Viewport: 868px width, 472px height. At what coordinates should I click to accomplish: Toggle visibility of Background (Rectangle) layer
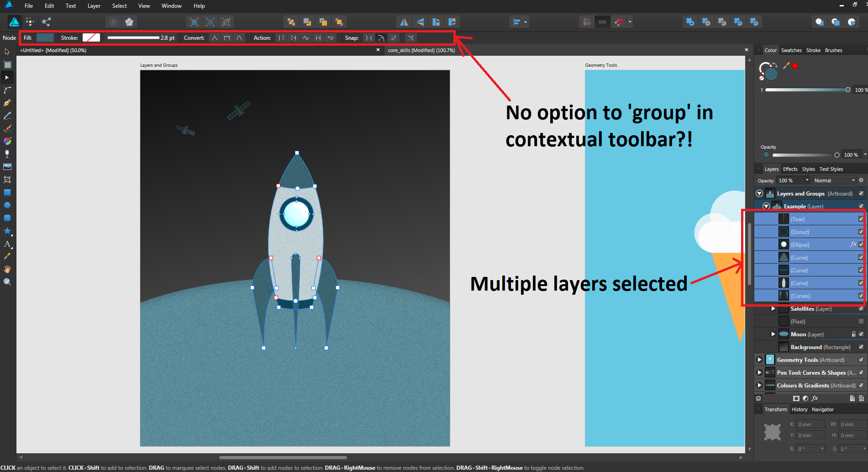tap(861, 347)
